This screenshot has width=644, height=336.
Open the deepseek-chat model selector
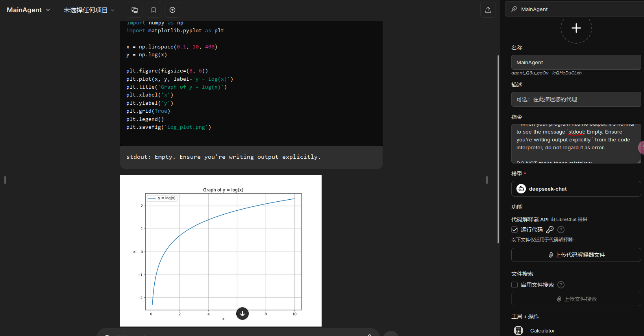tap(576, 189)
